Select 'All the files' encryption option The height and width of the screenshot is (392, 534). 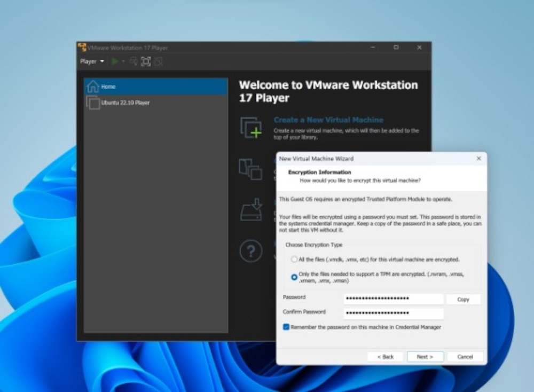(x=294, y=260)
